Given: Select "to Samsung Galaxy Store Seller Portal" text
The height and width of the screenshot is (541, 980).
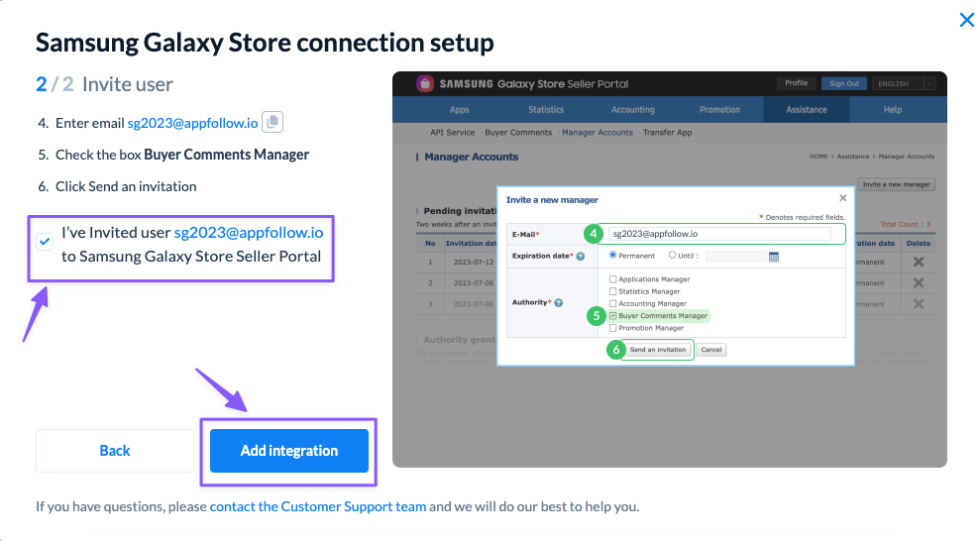Looking at the screenshot, I should click(191, 257).
